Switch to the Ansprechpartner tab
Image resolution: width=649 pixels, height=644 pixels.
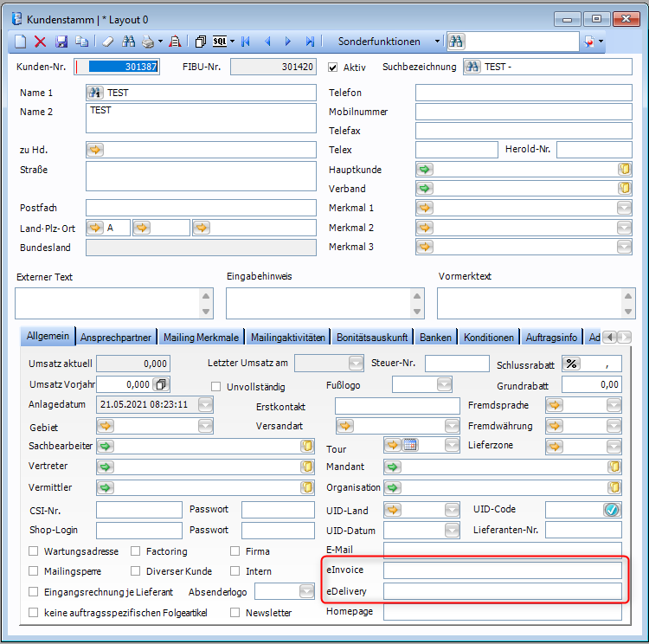(117, 338)
